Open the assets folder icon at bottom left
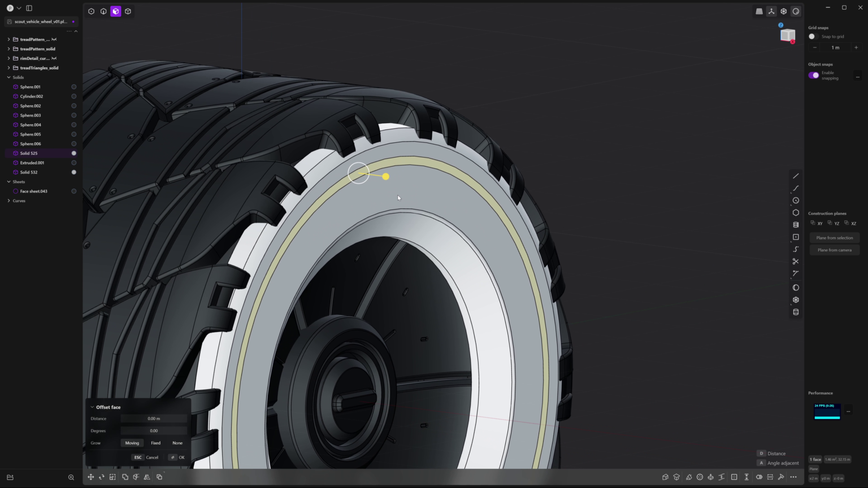The height and width of the screenshot is (488, 868). [x=10, y=477]
